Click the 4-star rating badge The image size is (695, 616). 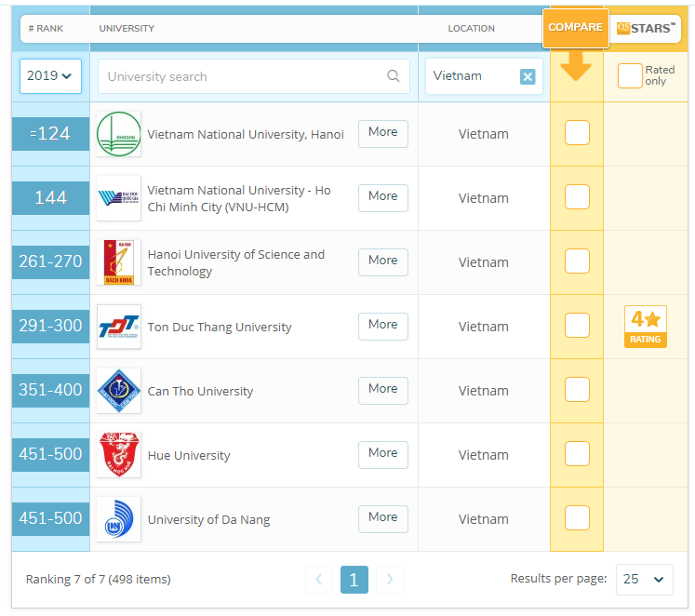pyautogui.click(x=645, y=327)
